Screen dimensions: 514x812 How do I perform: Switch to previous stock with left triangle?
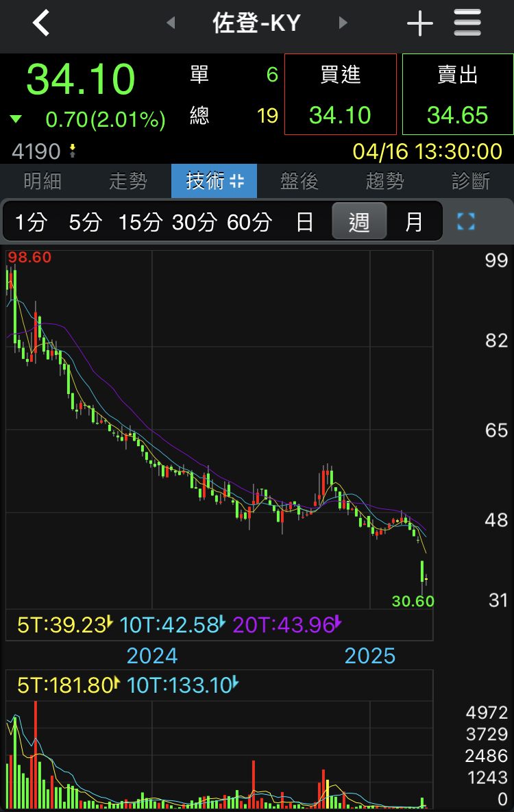(x=171, y=23)
